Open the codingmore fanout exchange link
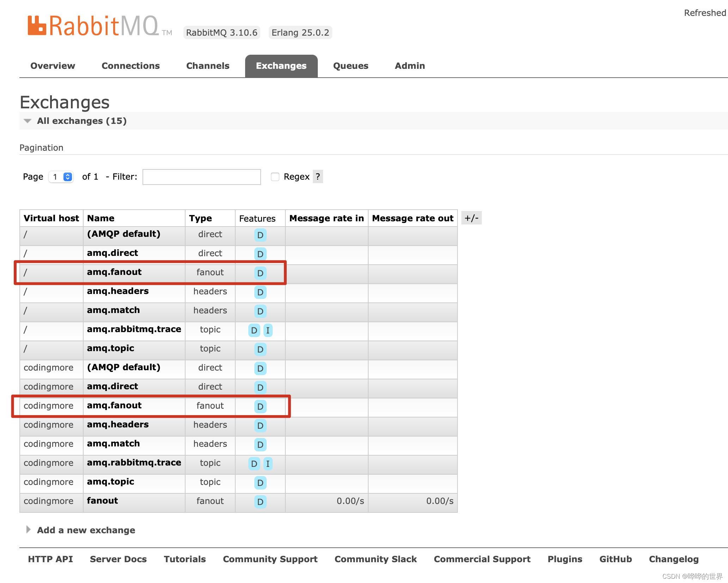This screenshot has width=728, height=583. pos(102,501)
